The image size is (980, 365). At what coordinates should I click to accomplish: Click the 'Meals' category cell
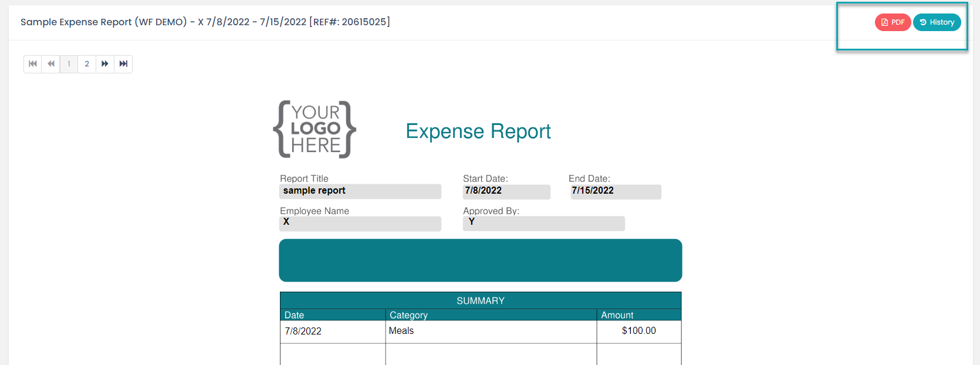click(x=491, y=332)
